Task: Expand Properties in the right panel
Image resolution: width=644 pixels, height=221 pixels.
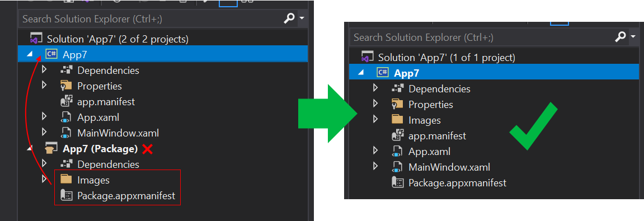Action: point(375,104)
